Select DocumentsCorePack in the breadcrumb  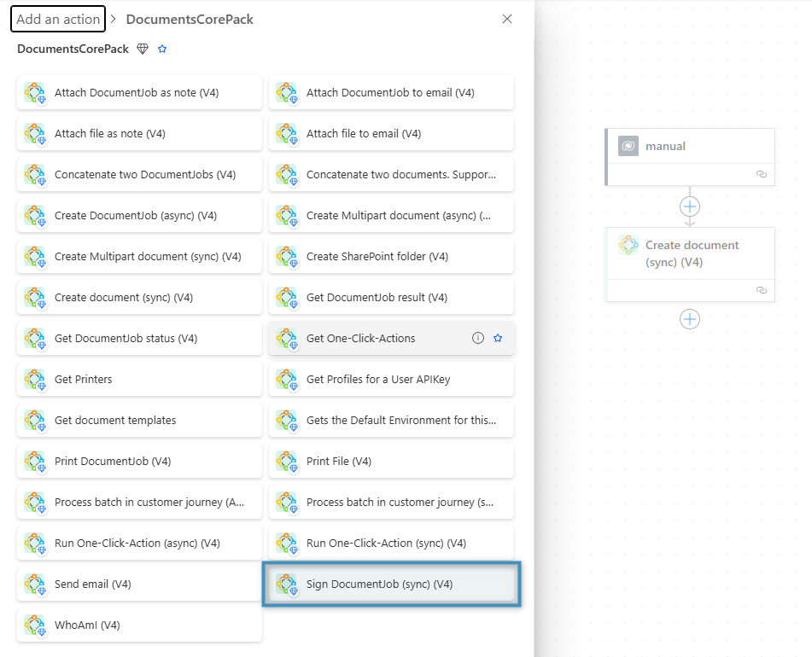190,19
